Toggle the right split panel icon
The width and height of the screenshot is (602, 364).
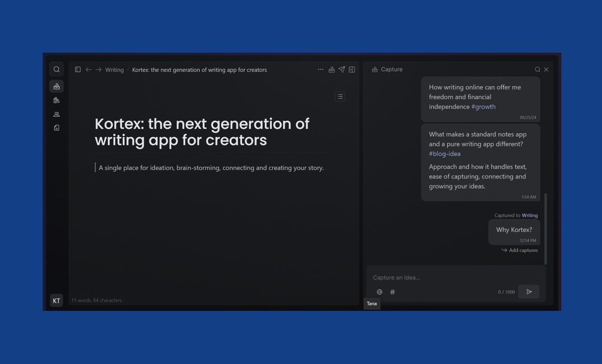coord(352,69)
